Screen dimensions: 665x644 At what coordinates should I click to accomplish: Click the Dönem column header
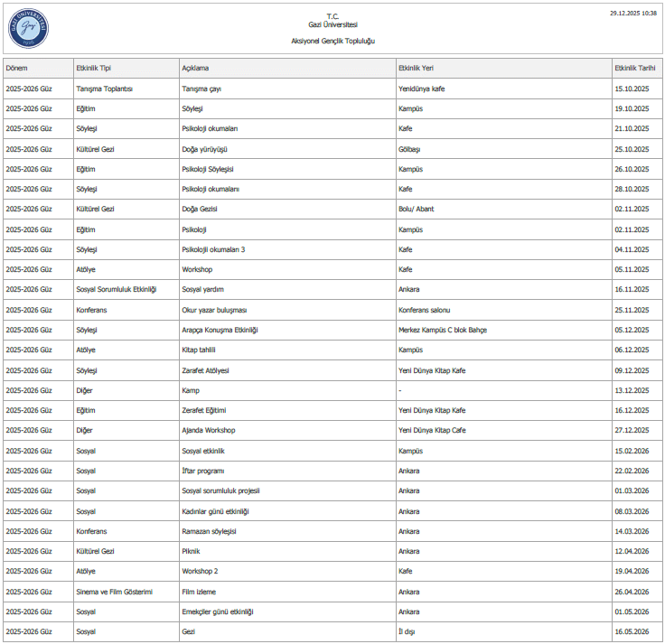(17, 69)
